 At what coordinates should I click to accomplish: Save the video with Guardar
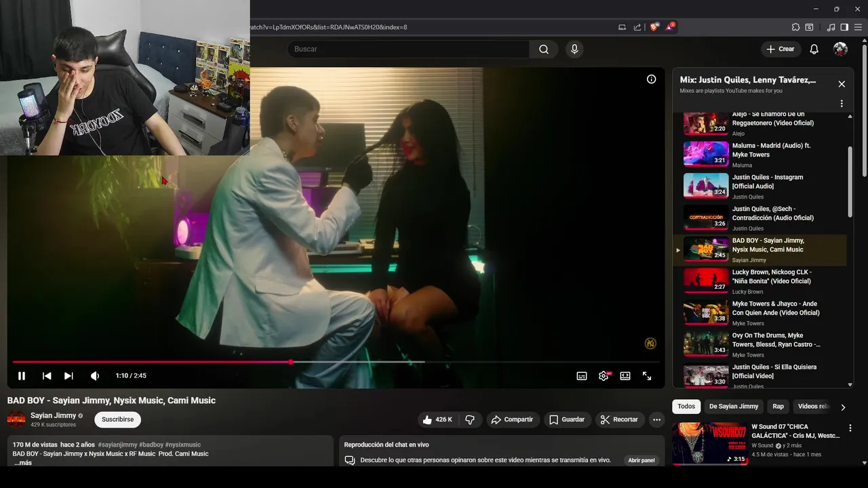pos(566,420)
